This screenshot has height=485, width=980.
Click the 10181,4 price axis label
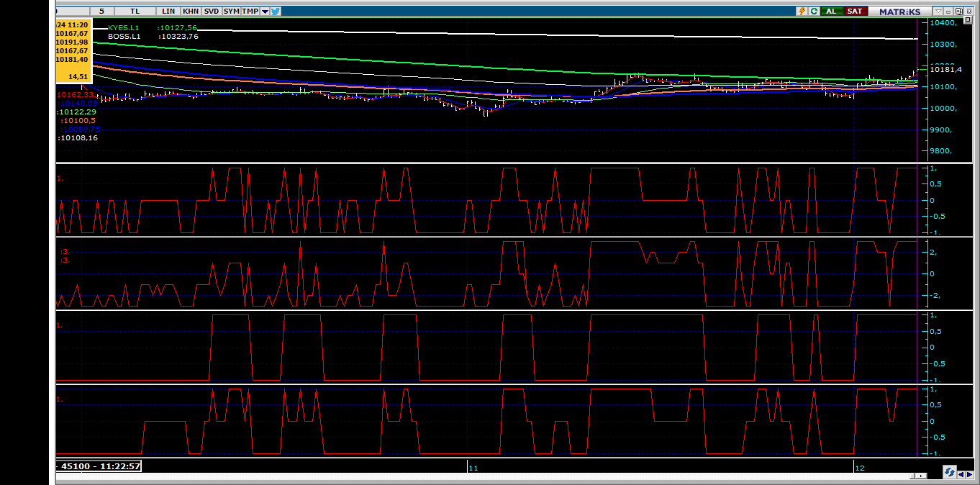click(x=945, y=69)
